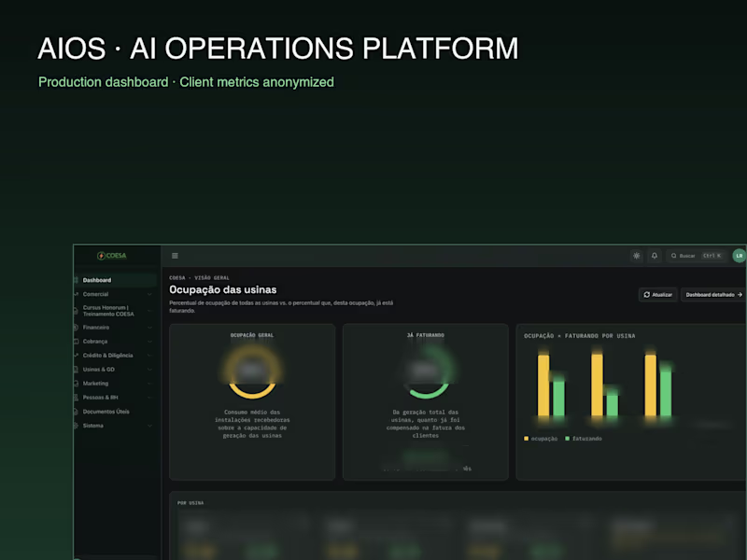747x560 pixels.
Task: Click 'Da geração total das usinas' description
Action: coord(426,424)
